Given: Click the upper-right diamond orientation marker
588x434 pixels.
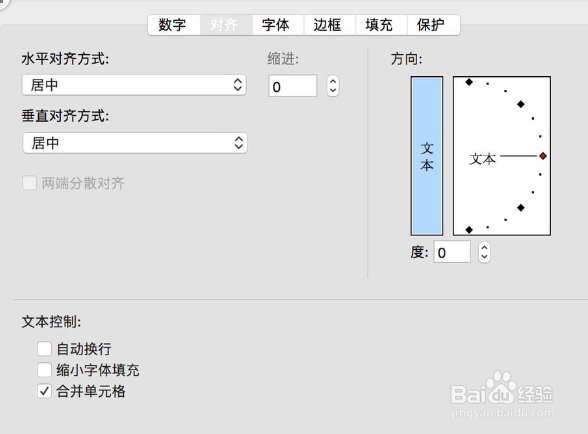Looking at the screenshot, I should click(520, 104).
